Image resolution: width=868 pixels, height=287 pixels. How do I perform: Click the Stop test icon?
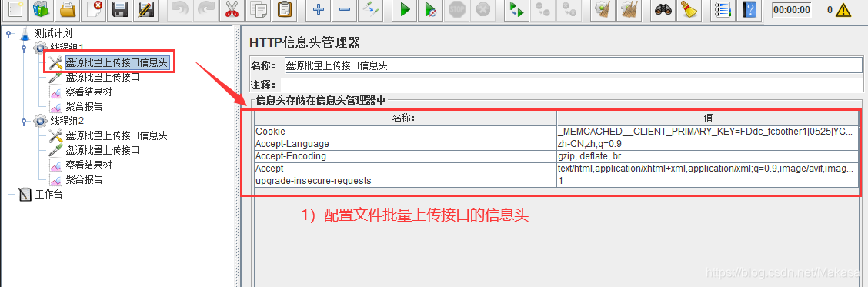(456, 9)
